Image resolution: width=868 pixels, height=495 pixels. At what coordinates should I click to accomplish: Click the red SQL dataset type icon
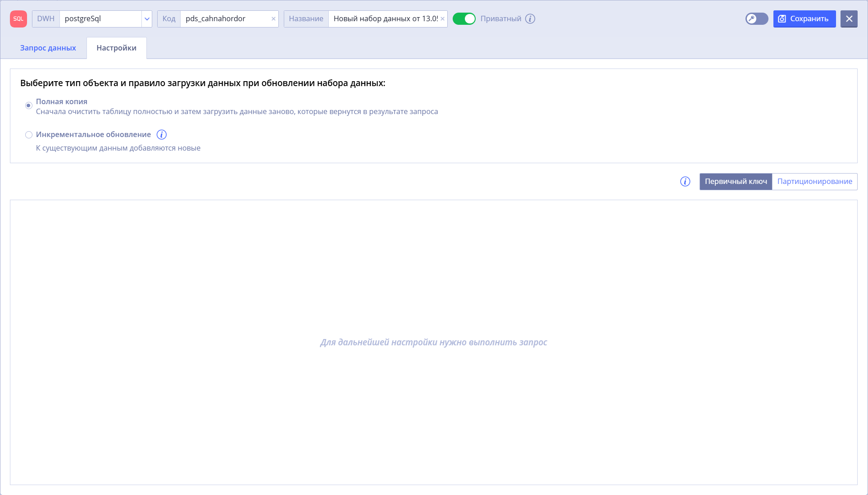point(18,19)
